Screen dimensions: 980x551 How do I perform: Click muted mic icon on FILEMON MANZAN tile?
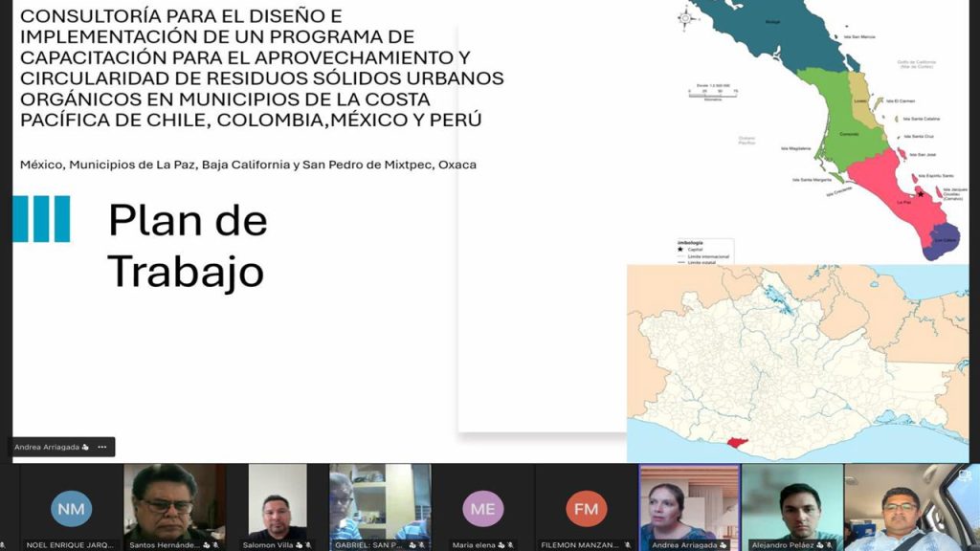[628, 544]
